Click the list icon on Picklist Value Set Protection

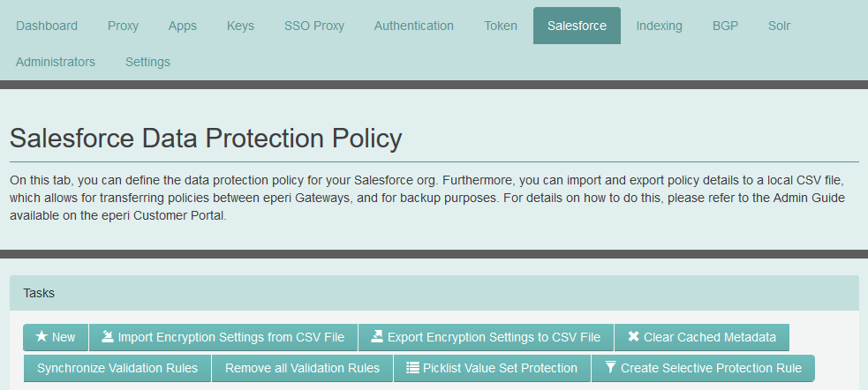point(412,368)
